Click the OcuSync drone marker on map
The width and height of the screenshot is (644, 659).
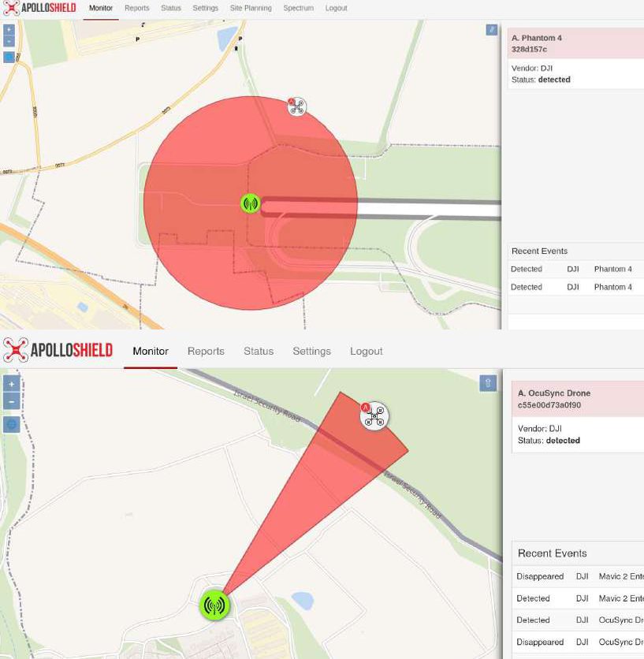tap(375, 416)
